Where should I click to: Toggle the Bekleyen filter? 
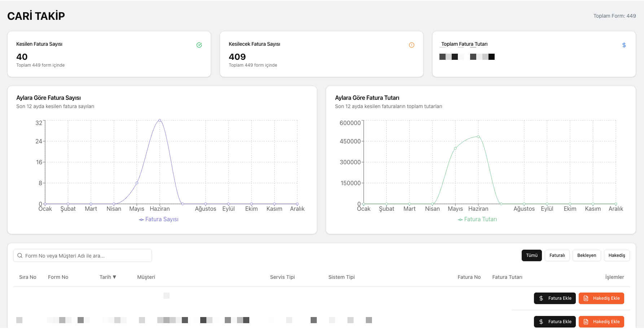(586, 255)
